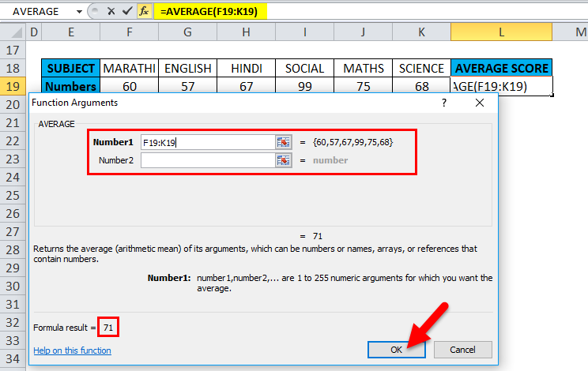
Task: Click the ENGLISH header cell
Action: [x=188, y=68]
